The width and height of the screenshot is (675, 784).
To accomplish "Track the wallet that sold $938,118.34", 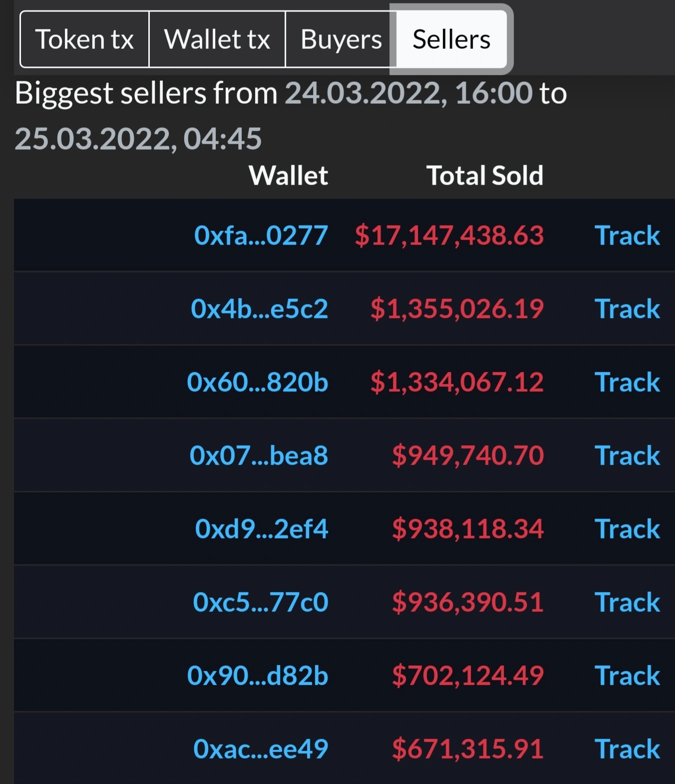I will (x=628, y=529).
